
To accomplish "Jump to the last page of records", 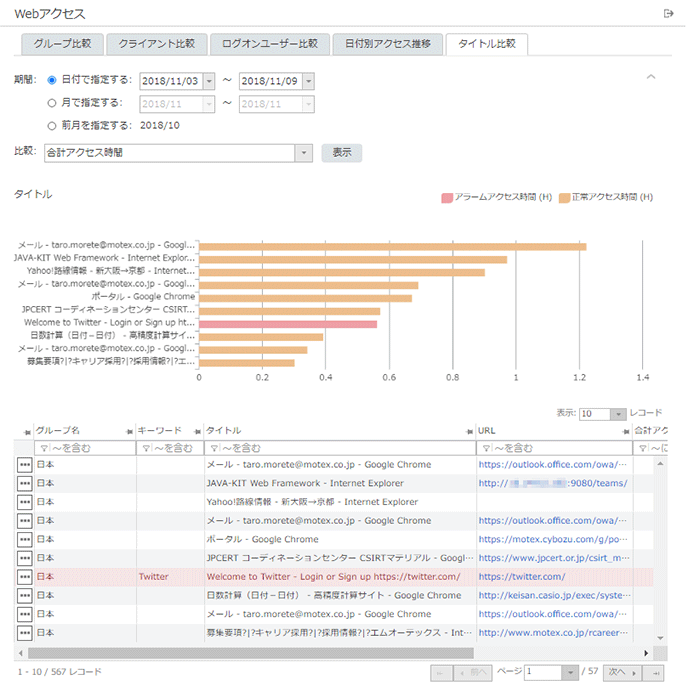I will 653,673.
